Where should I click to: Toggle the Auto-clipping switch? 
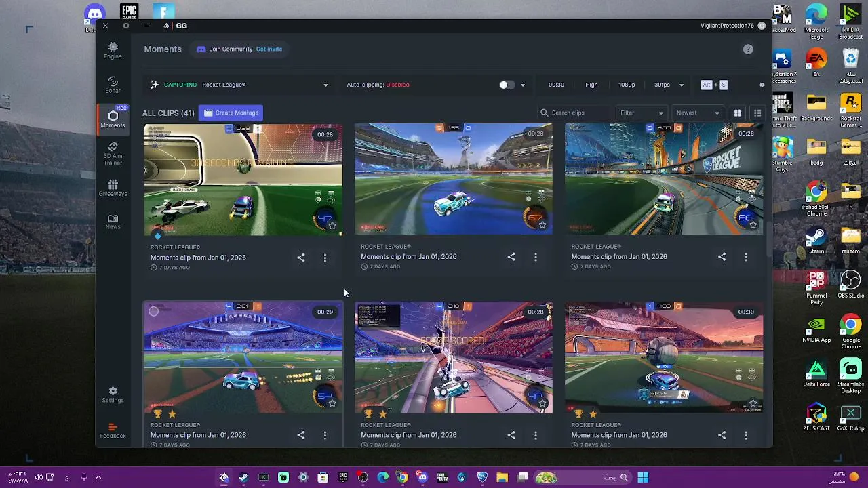[x=506, y=85]
